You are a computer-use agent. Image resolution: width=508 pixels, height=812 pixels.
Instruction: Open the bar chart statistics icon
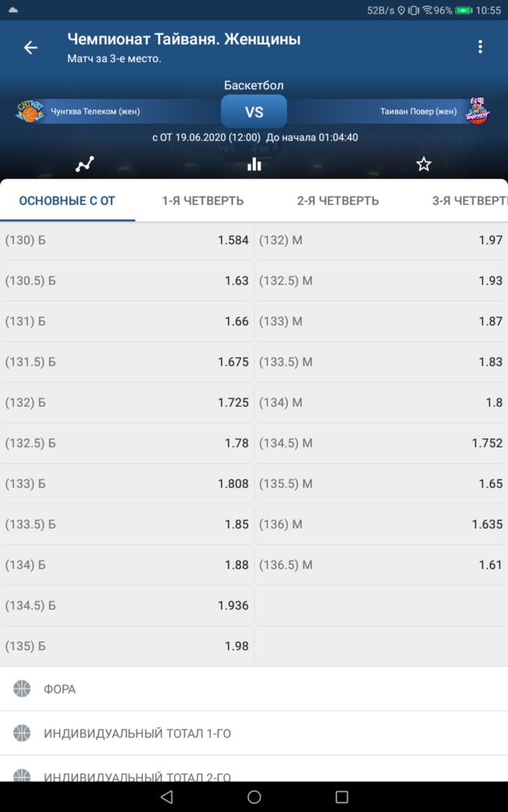(x=254, y=164)
